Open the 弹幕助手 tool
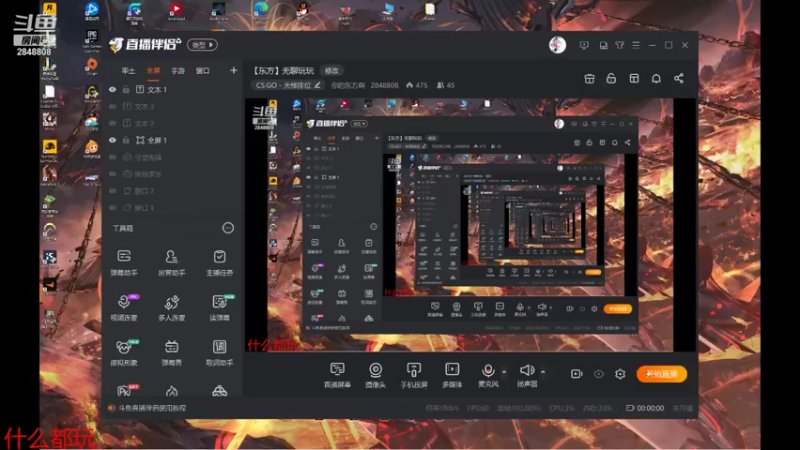The height and width of the screenshot is (450, 800). (124, 263)
